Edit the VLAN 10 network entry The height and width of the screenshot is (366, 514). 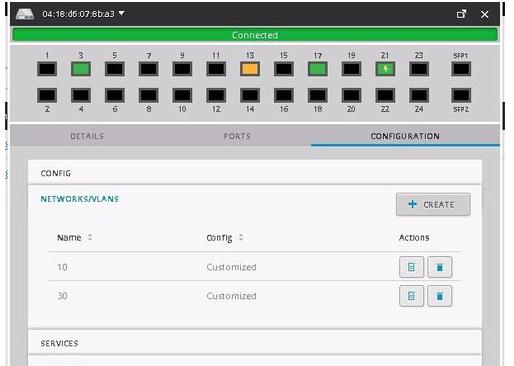pyautogui.click(x=411, y=267)
